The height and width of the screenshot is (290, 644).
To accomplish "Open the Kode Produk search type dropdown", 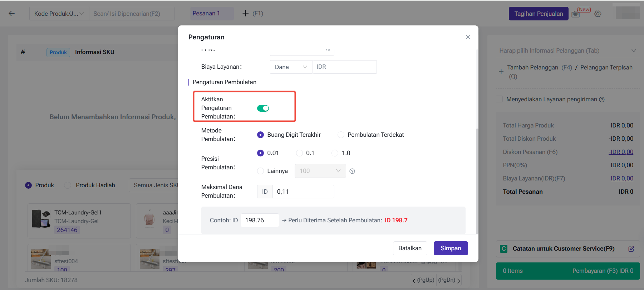I will tap(59, 14).
